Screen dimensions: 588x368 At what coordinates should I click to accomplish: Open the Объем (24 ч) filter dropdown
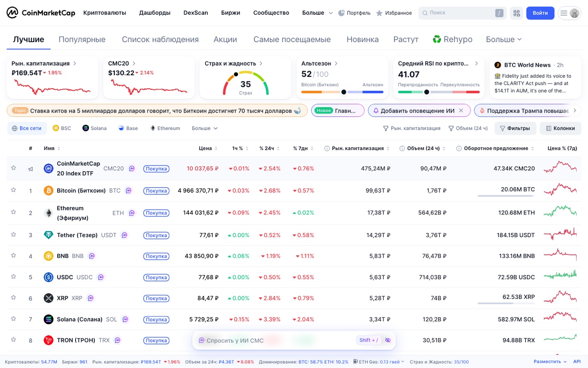(468, 128)
